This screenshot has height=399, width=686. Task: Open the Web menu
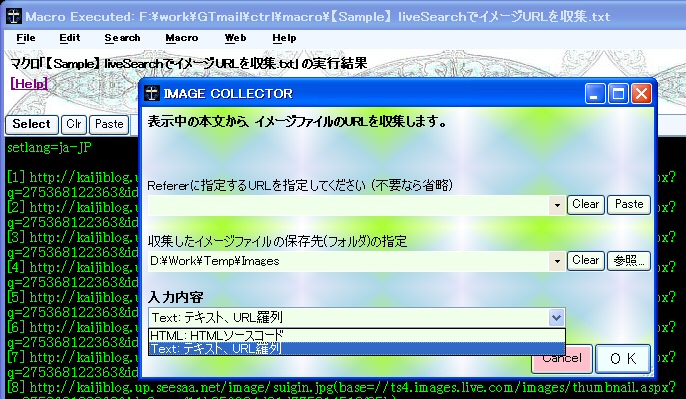235,38
